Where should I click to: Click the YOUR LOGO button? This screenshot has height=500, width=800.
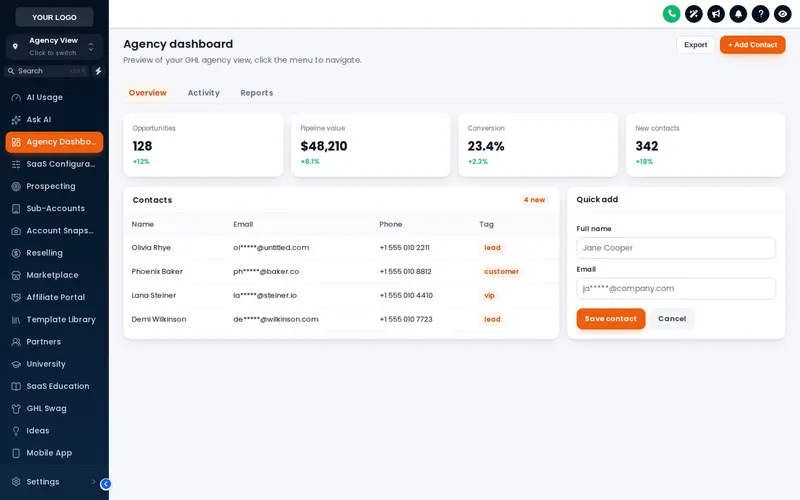(54, 17)
